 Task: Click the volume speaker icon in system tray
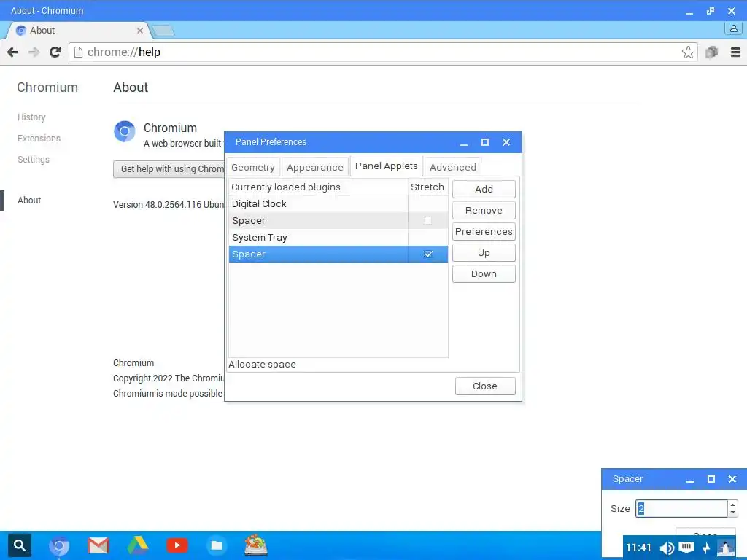(x=667, y=548)
